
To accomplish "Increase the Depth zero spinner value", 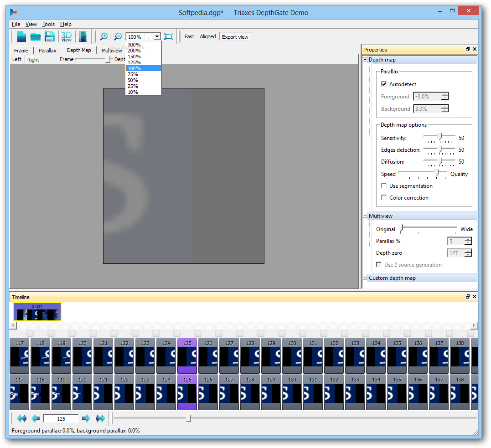I will coord(468,251).
